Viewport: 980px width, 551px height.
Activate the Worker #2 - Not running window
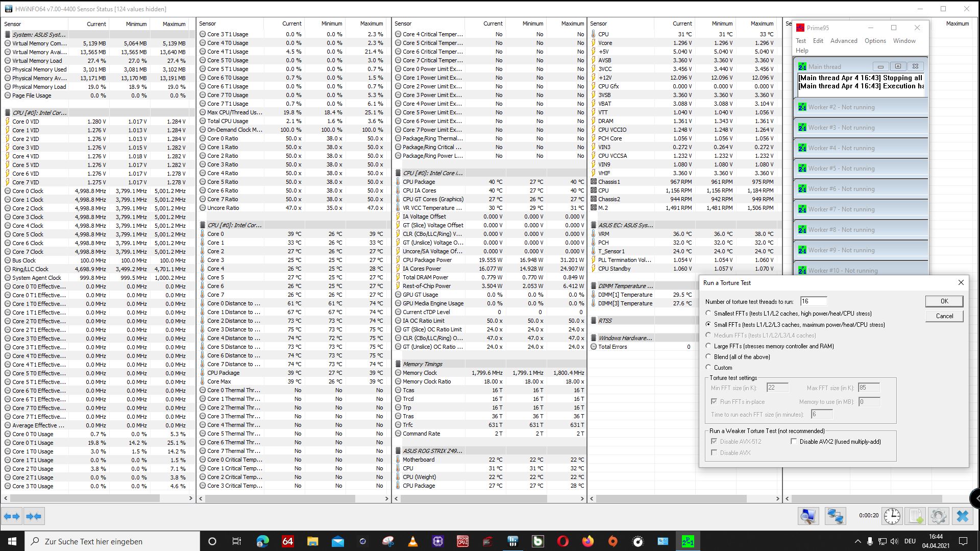click(x=861, y=107)
